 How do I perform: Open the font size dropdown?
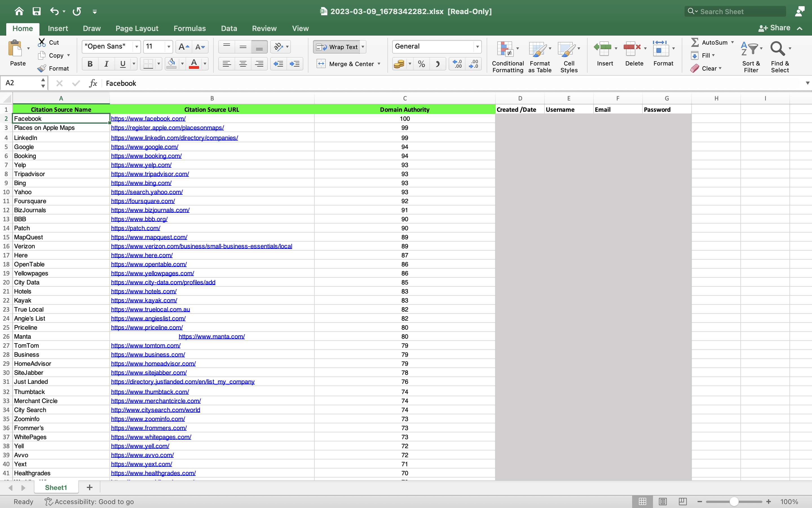tap(169, 47)
